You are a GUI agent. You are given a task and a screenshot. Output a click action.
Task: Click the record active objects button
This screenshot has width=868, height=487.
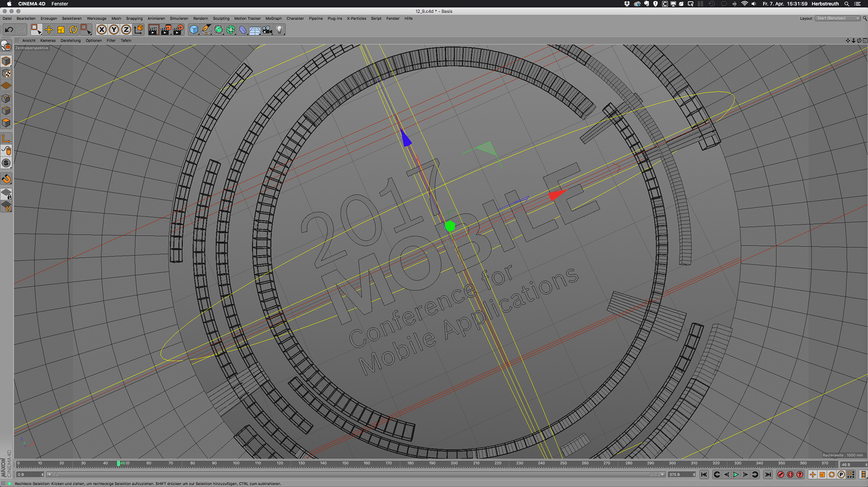coord(781,475)
